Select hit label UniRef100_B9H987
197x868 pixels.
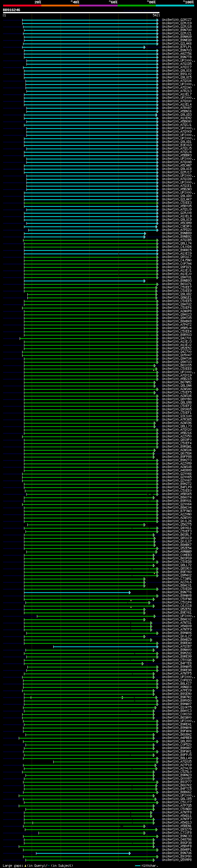pyautogui.click(x=177, y=748)
